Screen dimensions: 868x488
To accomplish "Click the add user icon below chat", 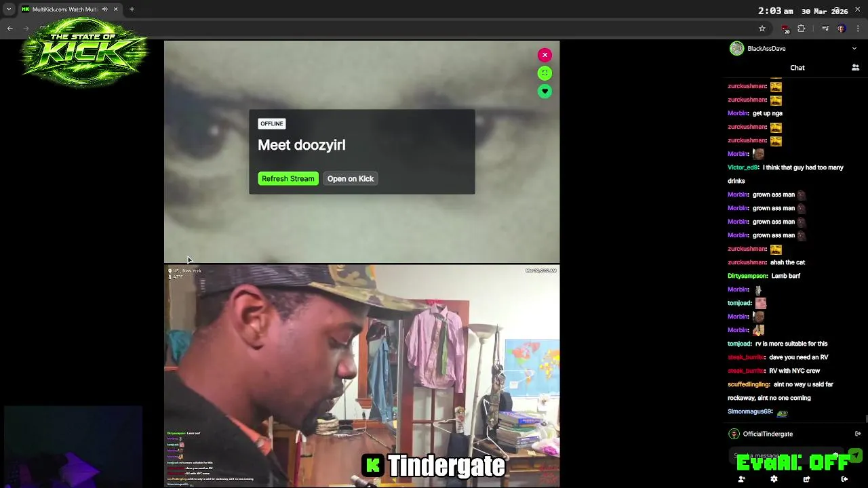I will click(741, 479).
